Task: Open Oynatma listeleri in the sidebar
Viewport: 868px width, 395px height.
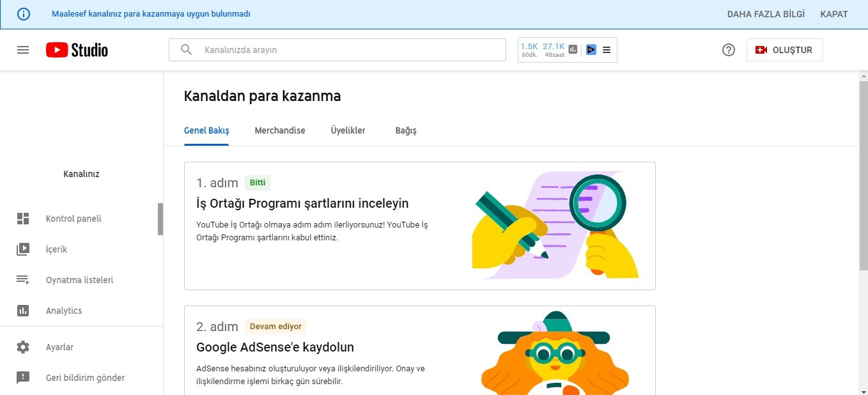Action: click(x=79, y=280)
